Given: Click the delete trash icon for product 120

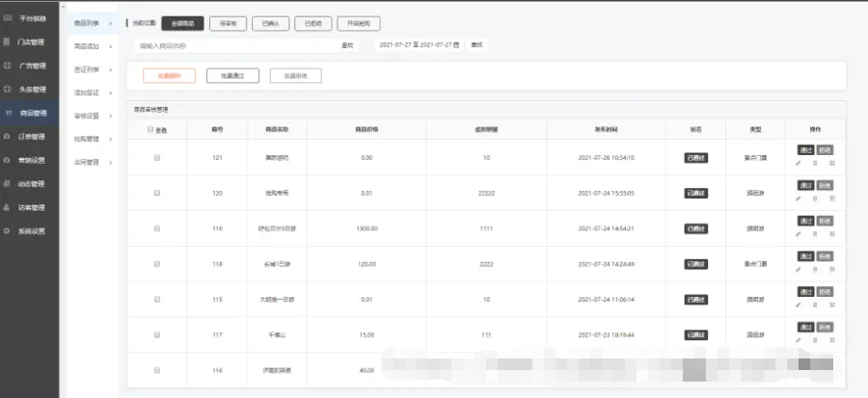Looking at the screenshot, I should tap(815, 199).
